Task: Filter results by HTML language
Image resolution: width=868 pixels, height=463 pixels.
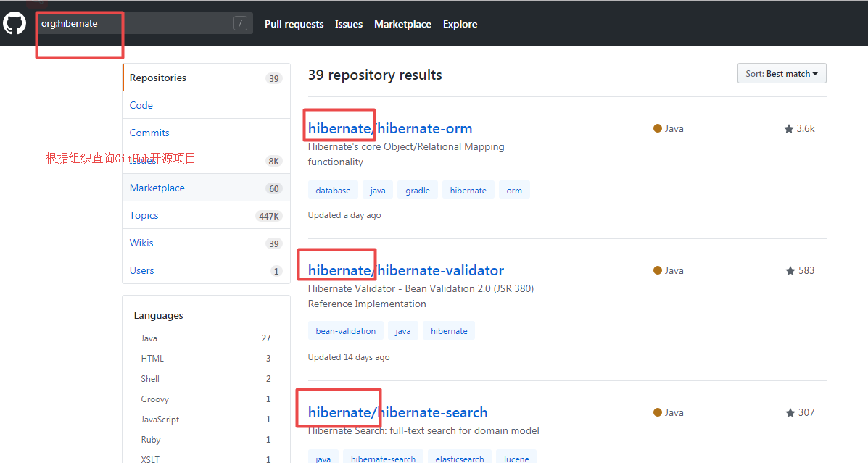Action: [152, 359]
